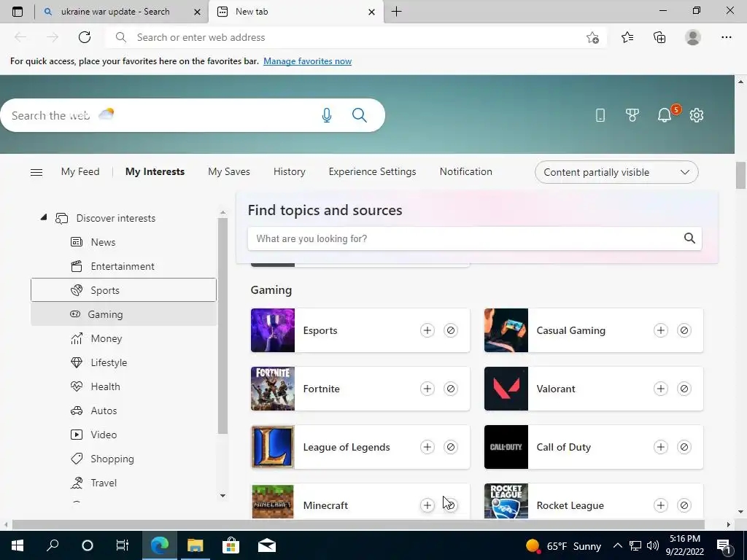Block the Rocket League topic
The image size is (747, 560).
tap(684, 505)
